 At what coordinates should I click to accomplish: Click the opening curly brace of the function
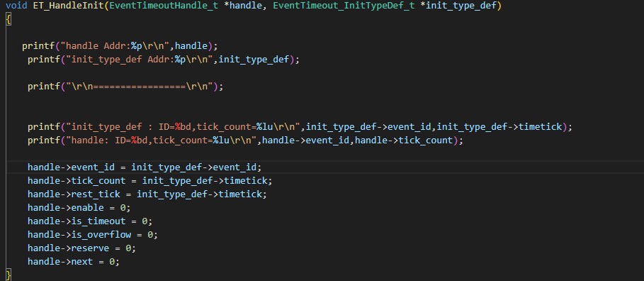(9, 19)
